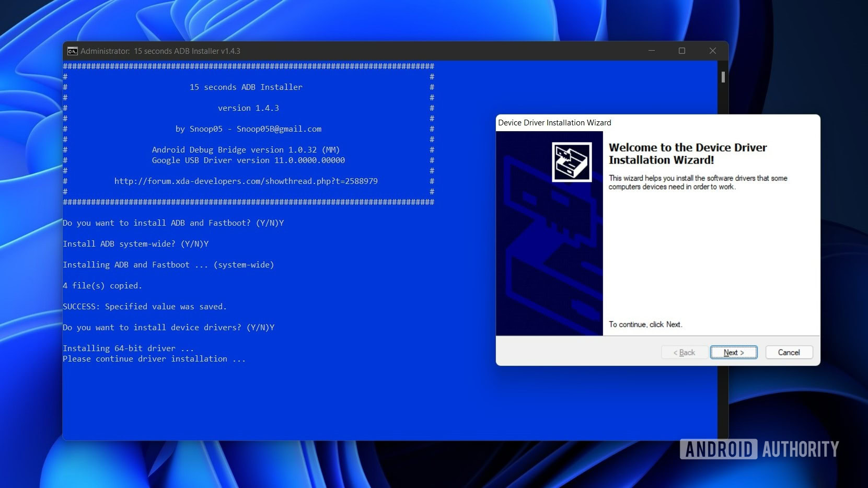Click Cancel in the driver wizard
The height and width of the screenshot is (488, 868).
[789, 353]
